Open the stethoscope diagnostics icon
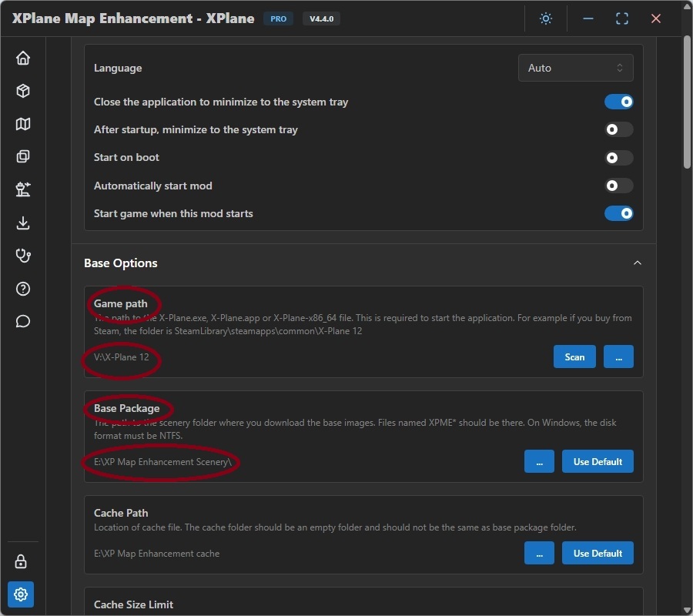This screenshot has height=616, width=693. (x=23, y=256)
